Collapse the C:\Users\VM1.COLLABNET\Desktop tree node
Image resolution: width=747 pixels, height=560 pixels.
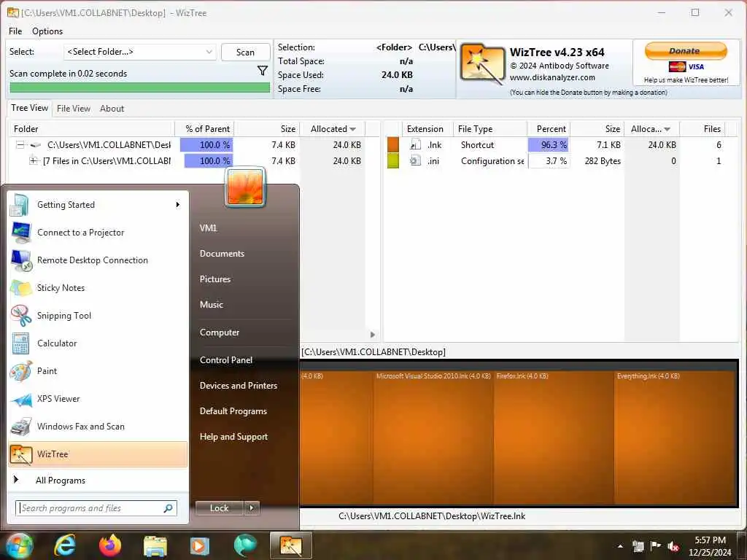20,145
